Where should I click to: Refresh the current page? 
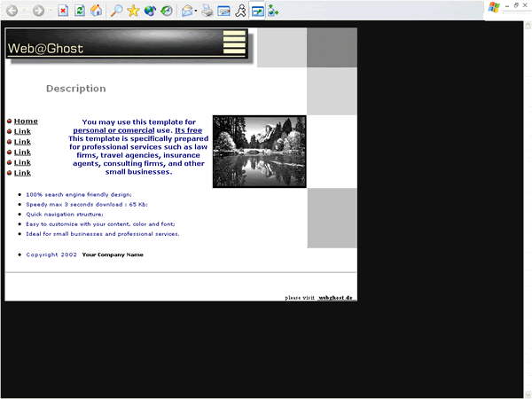80,11
